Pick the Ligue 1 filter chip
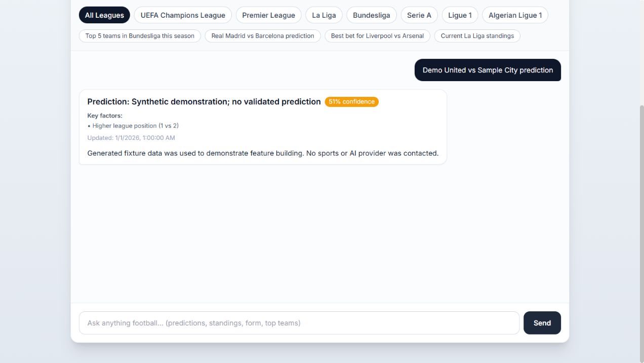Viewport: 644px width, 363px height. 460,15
